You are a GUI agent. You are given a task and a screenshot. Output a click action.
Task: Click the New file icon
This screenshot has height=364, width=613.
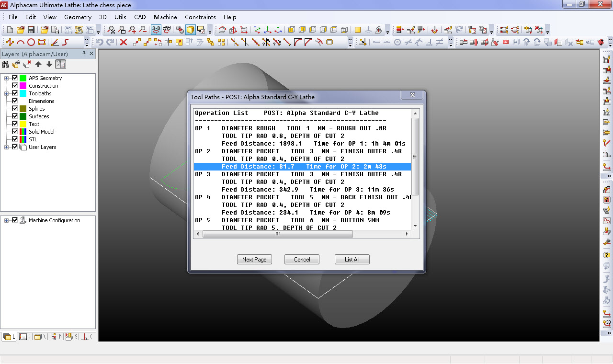10,30
